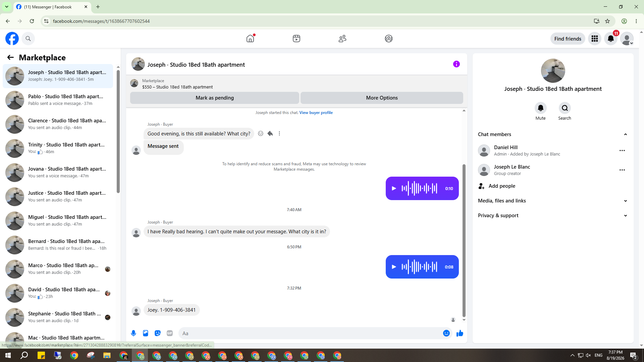Open Joseph conversation in chat list
This screenshot has width=644, height=362.
58,76
